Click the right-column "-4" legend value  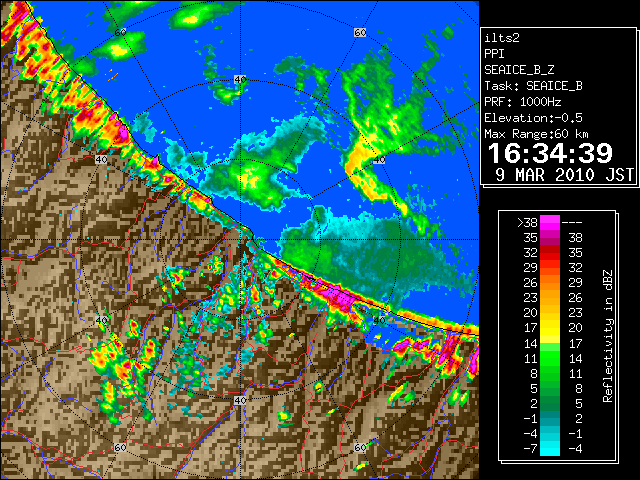pyautogui.click(x=575, y=449)
